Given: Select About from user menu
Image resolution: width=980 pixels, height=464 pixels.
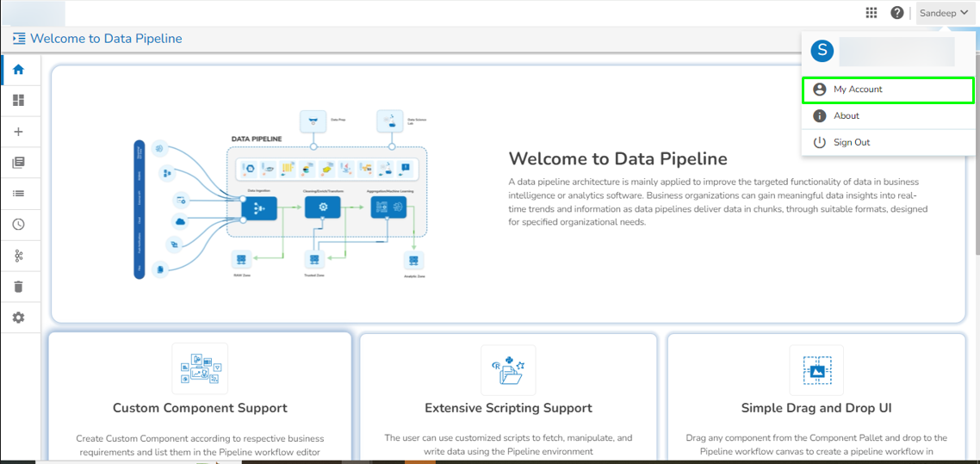Looking at the screenshot, I should [x=888, y=116].
